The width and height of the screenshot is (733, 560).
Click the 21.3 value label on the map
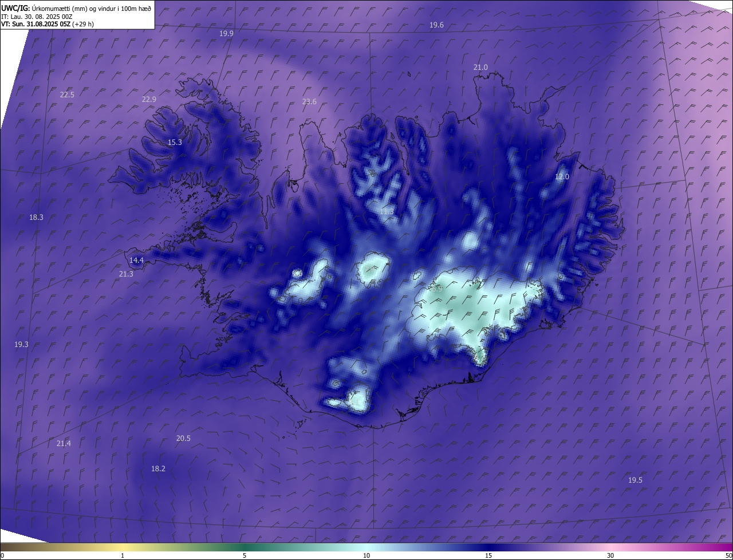126,274
